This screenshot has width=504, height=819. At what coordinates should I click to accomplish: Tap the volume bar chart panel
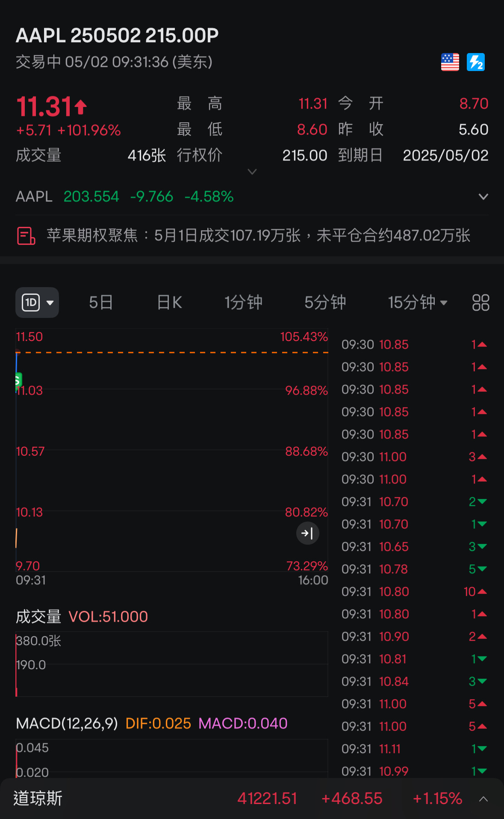pyautogui.click(x=172, y=664)
